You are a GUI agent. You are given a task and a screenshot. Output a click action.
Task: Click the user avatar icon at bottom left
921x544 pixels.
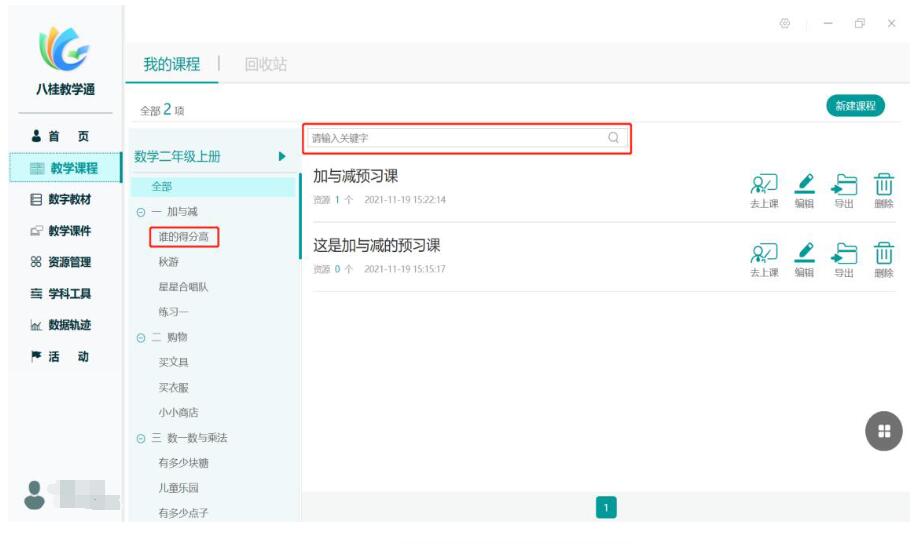coord(35,494)
